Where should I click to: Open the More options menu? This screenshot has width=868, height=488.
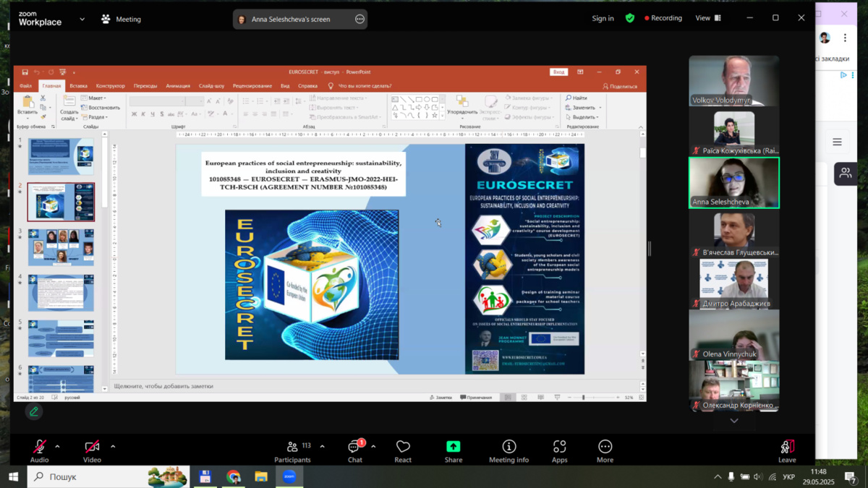[605, 451]
